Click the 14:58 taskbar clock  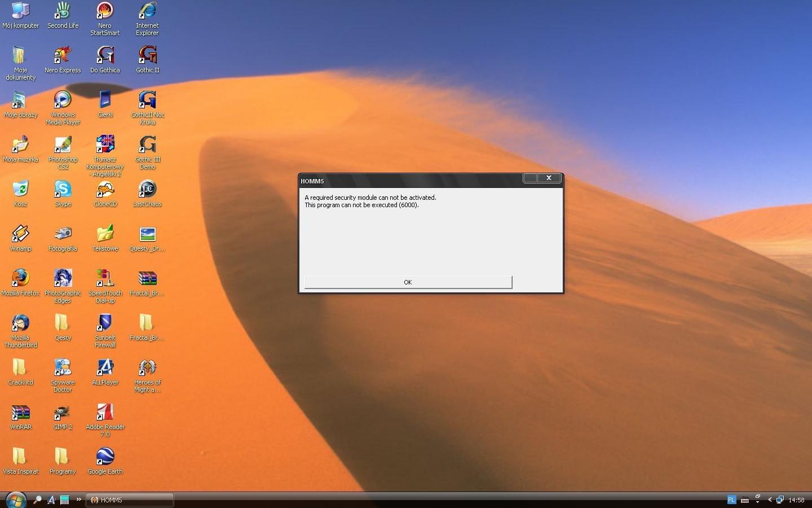[x=797, y=500]
